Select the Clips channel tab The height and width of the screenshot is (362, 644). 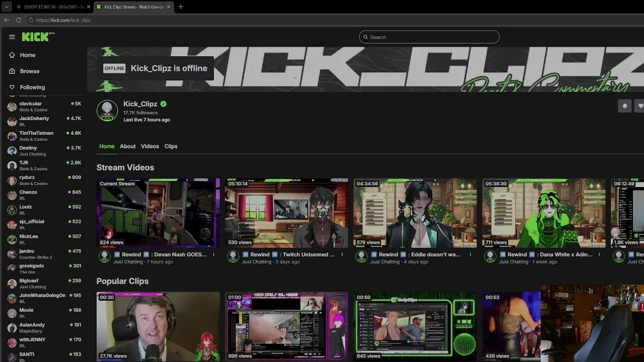pyautogui.click(x=171, y=146)
